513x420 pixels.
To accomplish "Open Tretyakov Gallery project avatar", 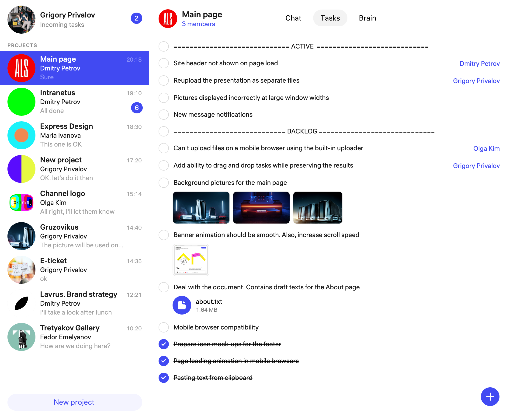I will 21,337.
